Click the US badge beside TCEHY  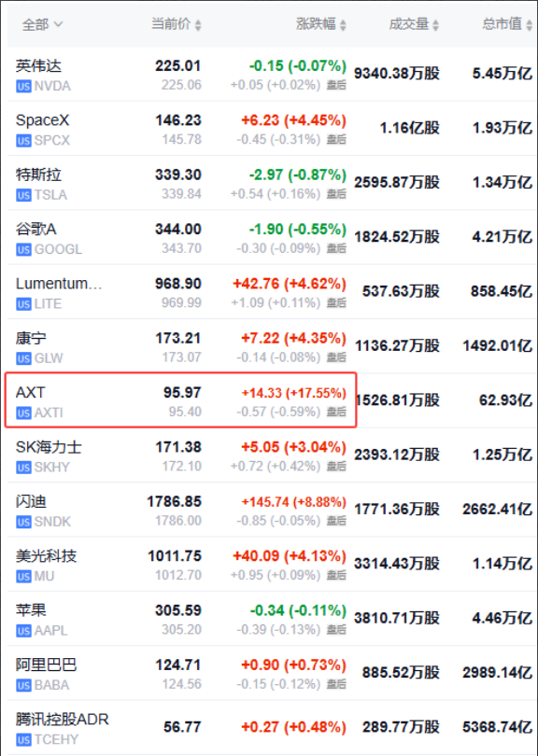tap(23, 740)
